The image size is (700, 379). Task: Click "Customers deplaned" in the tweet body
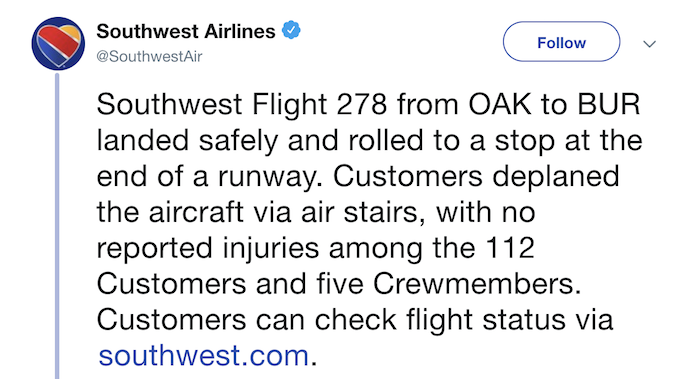click(476, 177)
